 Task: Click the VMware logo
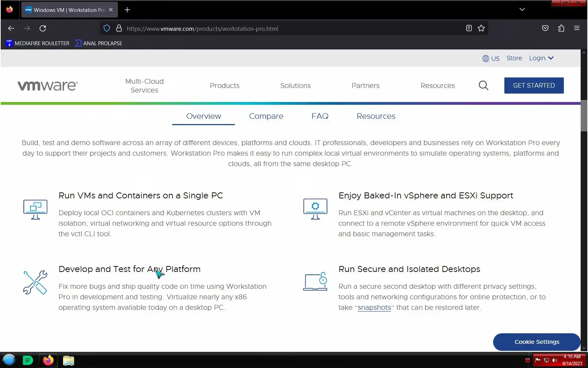[48, 86]
